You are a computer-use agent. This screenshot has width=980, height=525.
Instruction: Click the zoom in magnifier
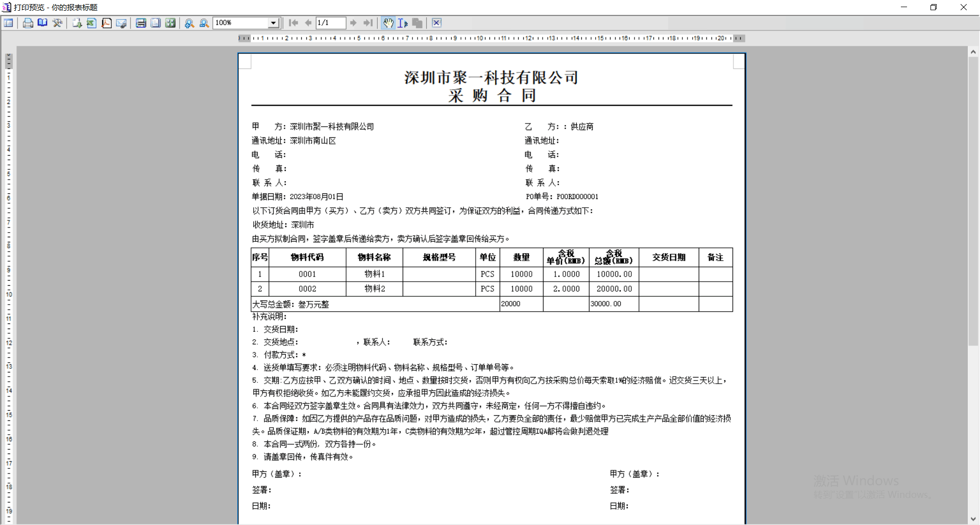pos(189,23)
